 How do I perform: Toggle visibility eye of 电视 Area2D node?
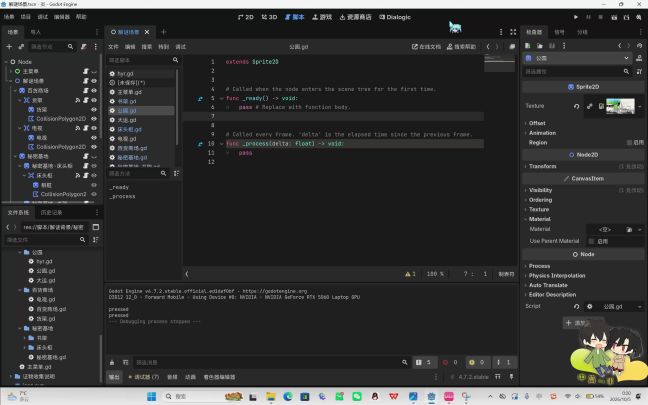coord(94,128)
